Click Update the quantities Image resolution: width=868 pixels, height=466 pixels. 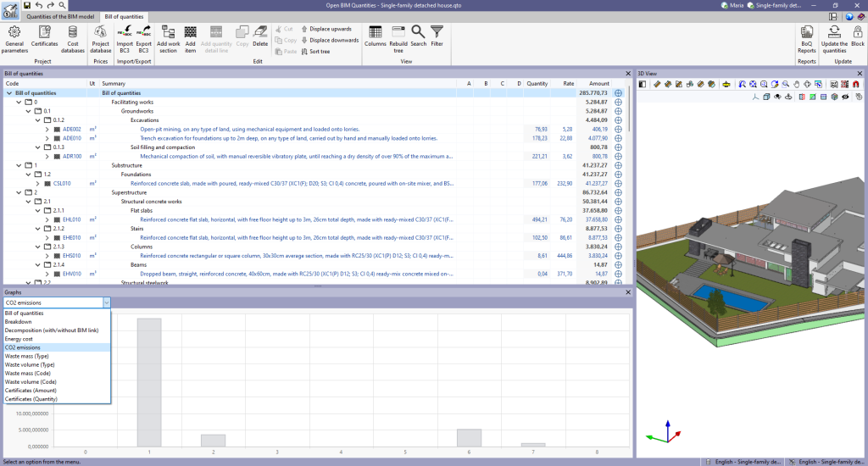834,39
